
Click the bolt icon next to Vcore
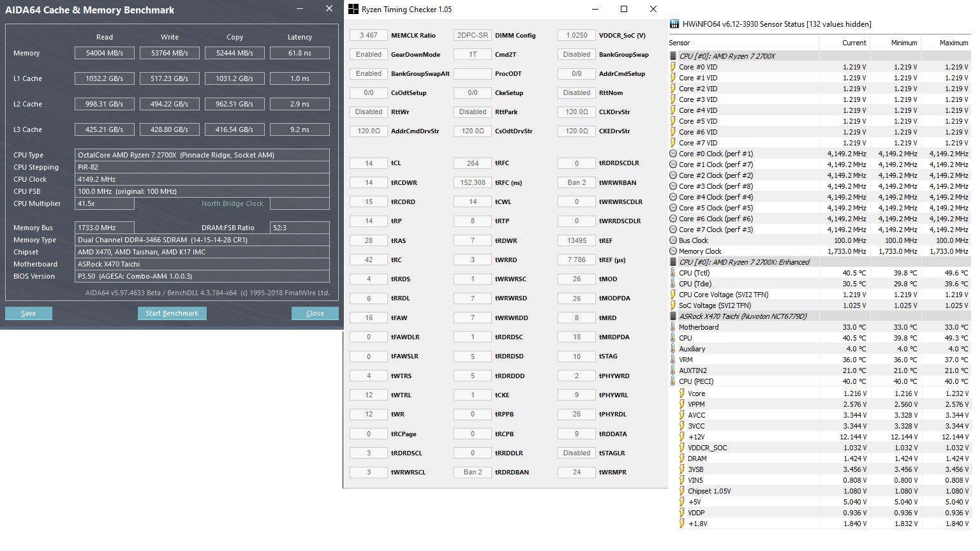[x=682, y=393]
